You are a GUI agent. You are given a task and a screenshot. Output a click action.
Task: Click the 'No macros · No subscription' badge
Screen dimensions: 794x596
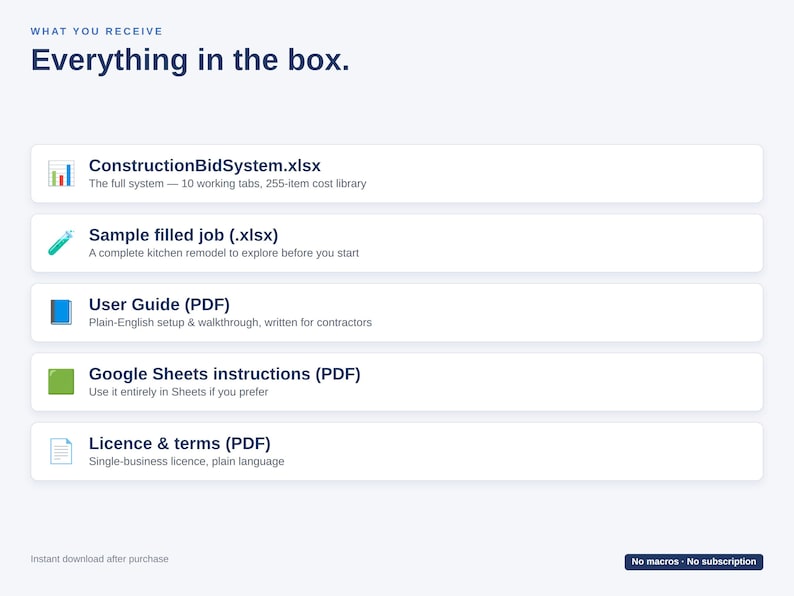tap(694, 562)
